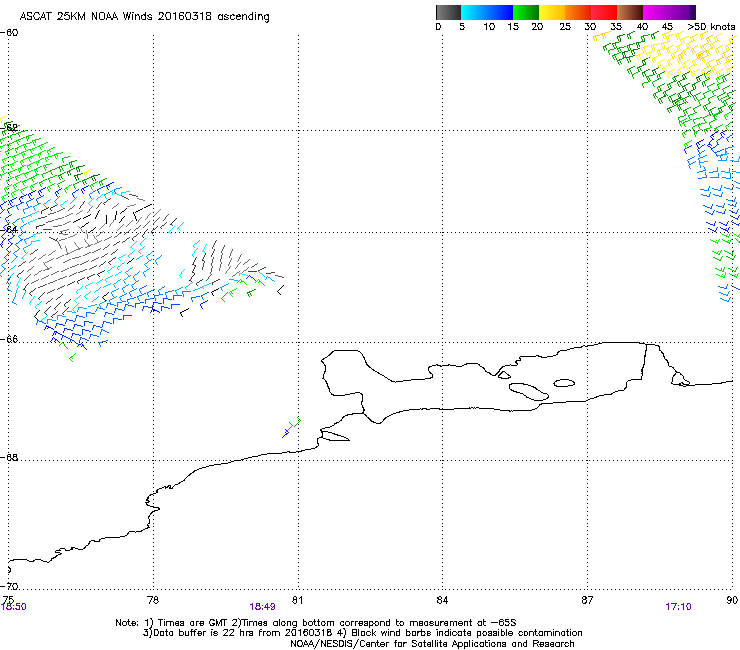Click the legend scale label '45'

tap(667, 27)
